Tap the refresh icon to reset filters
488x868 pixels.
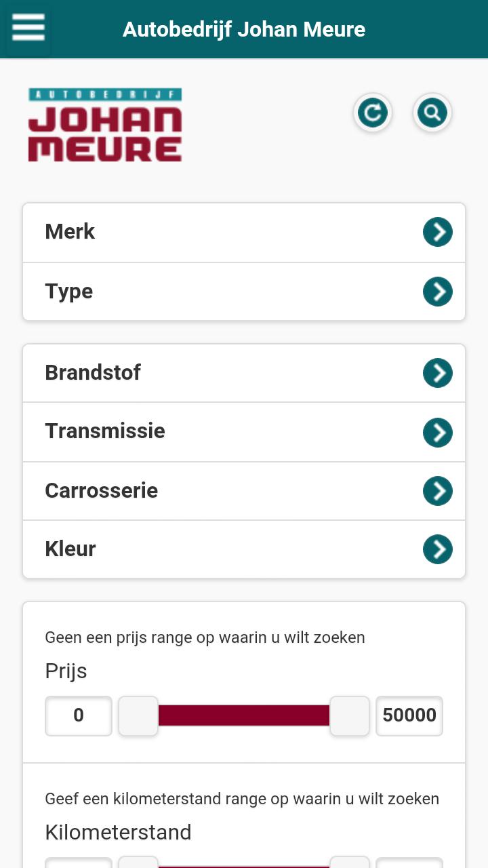click(372, 113)
